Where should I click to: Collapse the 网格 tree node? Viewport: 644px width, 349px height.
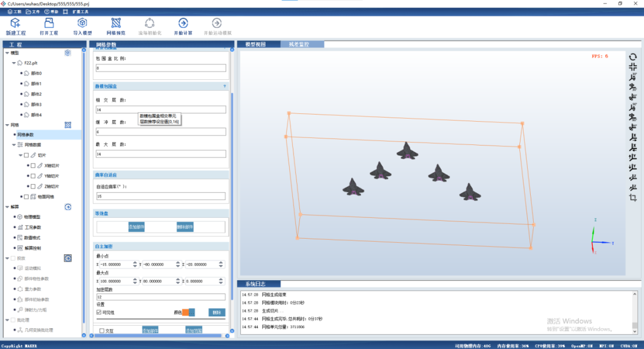7,125
